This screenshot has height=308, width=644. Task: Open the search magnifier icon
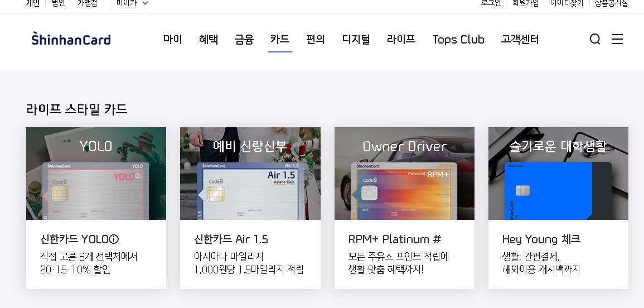(x=595, y=39)
